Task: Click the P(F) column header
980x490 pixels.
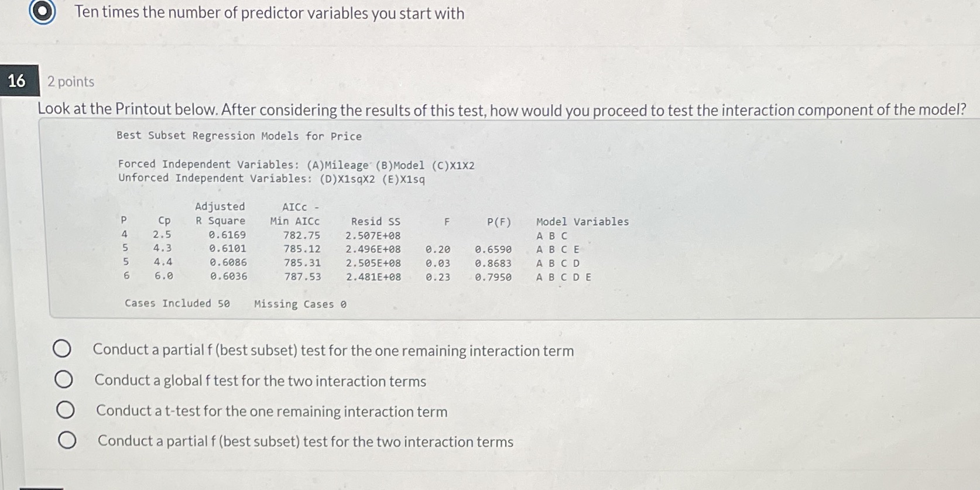Action: click(x=498, y=221)
